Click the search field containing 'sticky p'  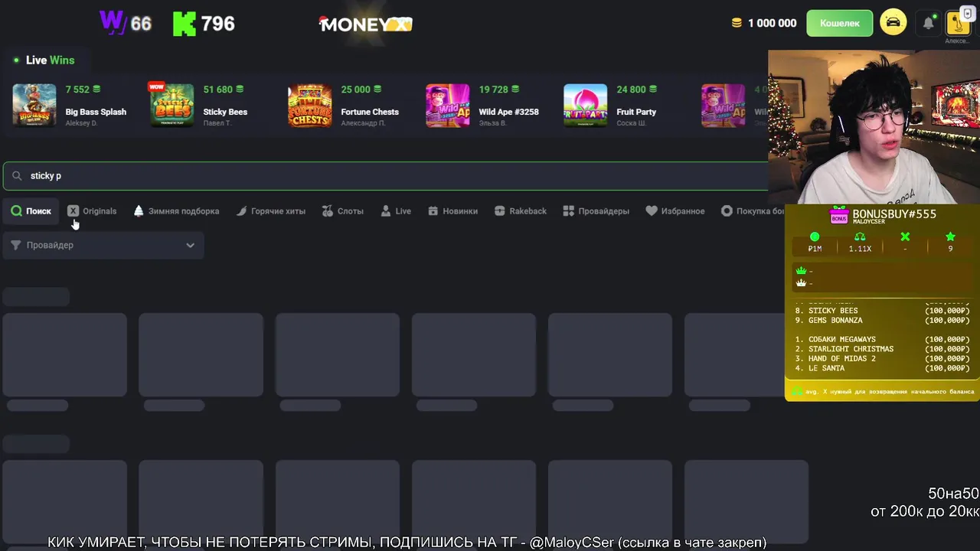[385, 175]
